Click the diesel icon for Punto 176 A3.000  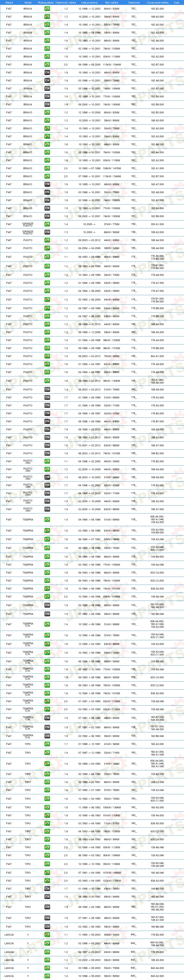47,397
